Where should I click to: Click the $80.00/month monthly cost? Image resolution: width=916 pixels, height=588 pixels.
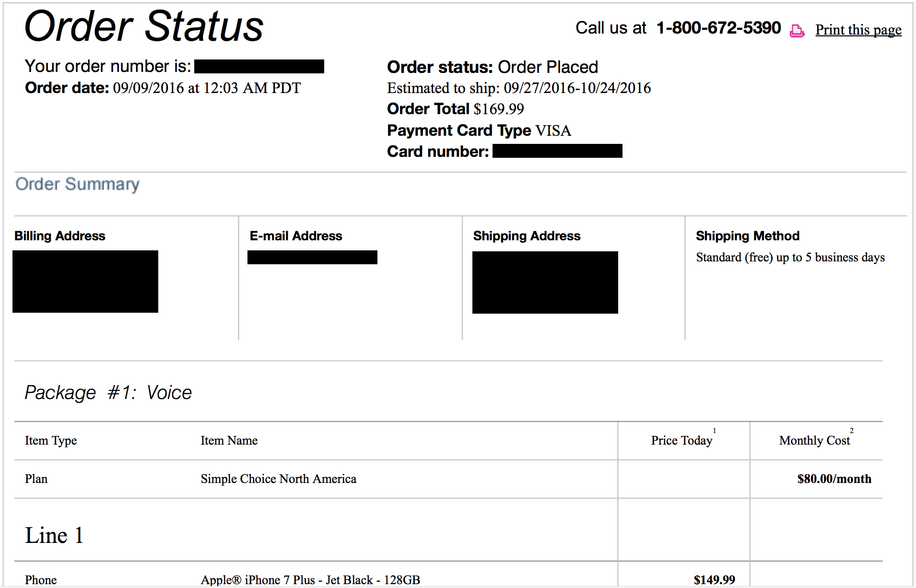click(x=834, y=479)
